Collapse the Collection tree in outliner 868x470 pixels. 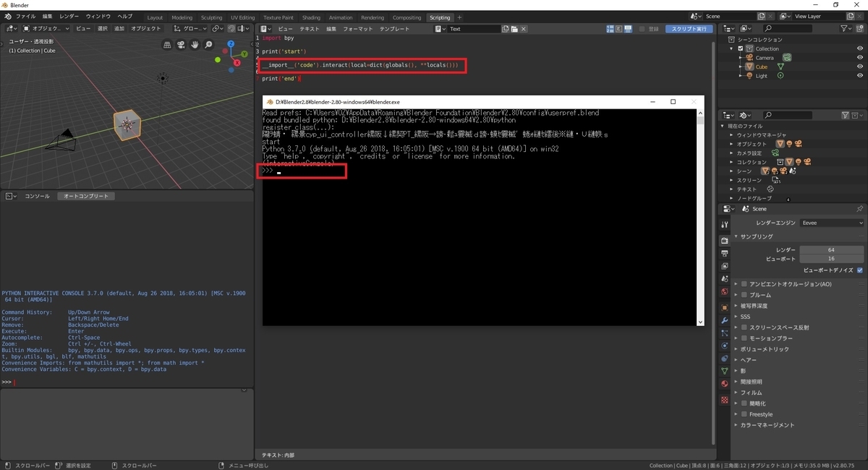tap(733, 48)
